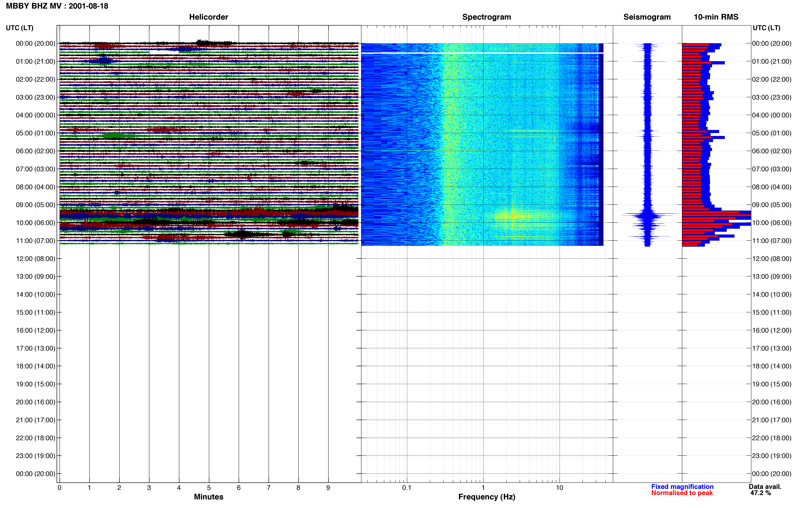Click the 0.1 tick on the frequency axis
The image size is (812, 508).
(407, 487)
